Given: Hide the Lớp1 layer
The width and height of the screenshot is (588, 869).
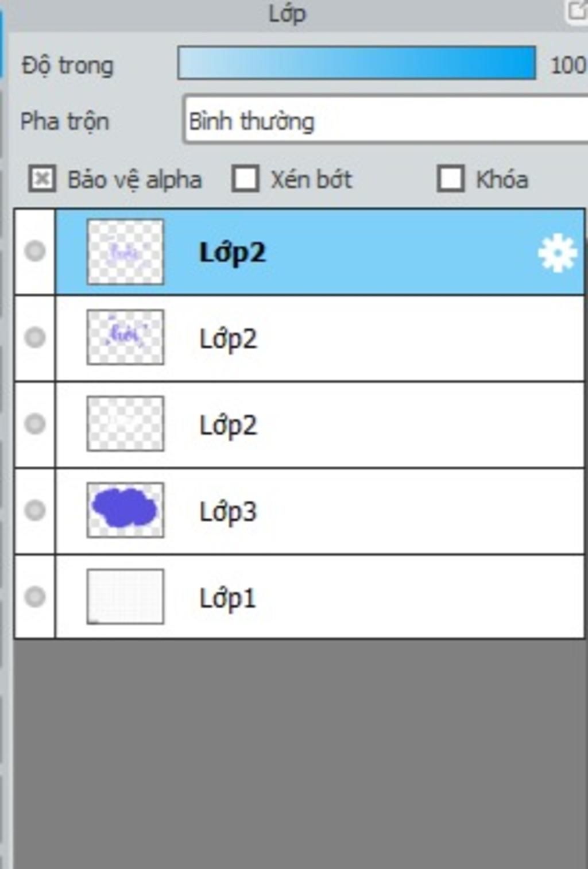Looking at the screenshot, I should pyautogui.click(x=35, y=597).
